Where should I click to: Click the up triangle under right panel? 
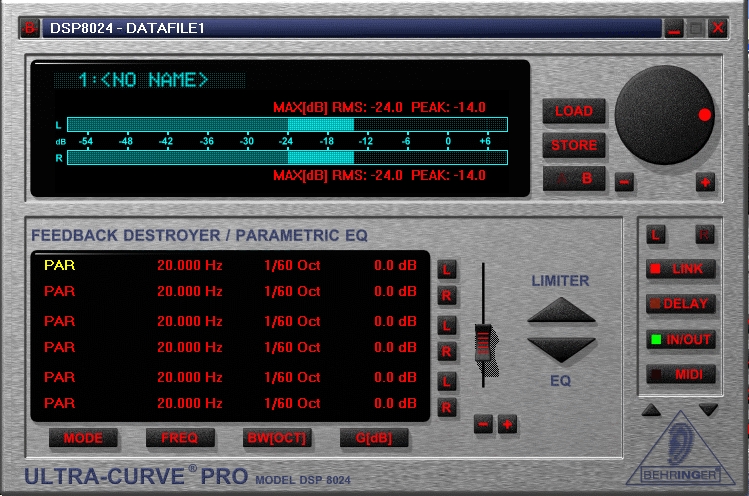(x=651, y=410)
